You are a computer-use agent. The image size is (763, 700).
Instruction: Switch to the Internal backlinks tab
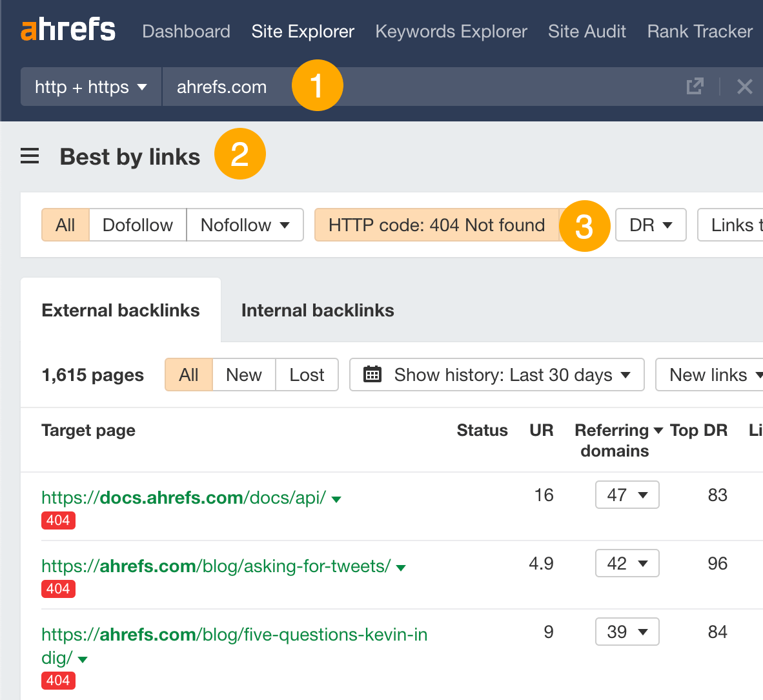pyautogui.click(x=317, y=310)
